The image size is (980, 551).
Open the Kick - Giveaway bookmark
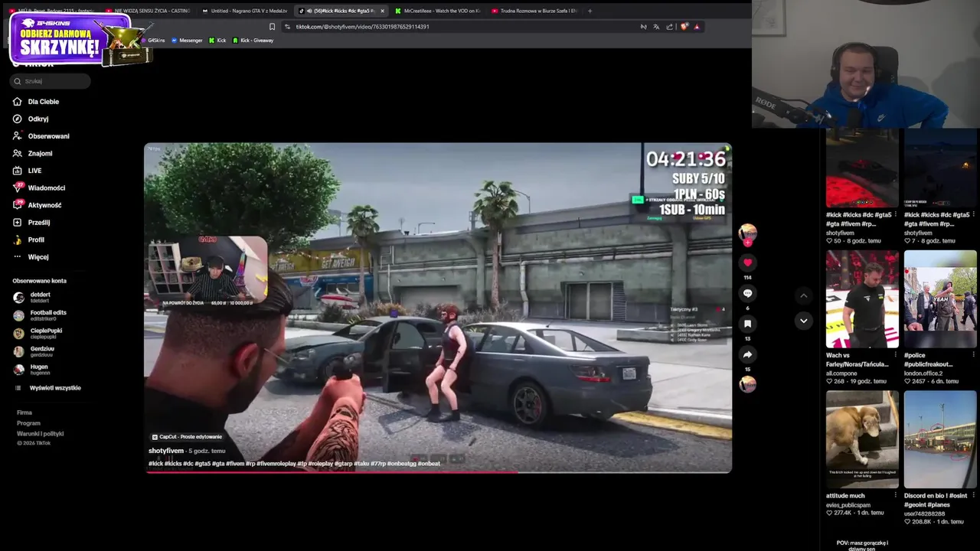point(253,41)
